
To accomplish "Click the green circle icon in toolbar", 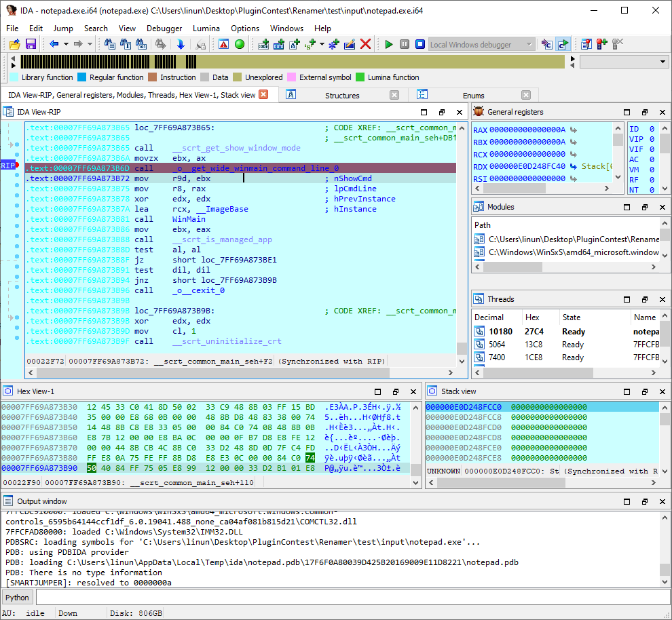I will [x=240, y=44].
